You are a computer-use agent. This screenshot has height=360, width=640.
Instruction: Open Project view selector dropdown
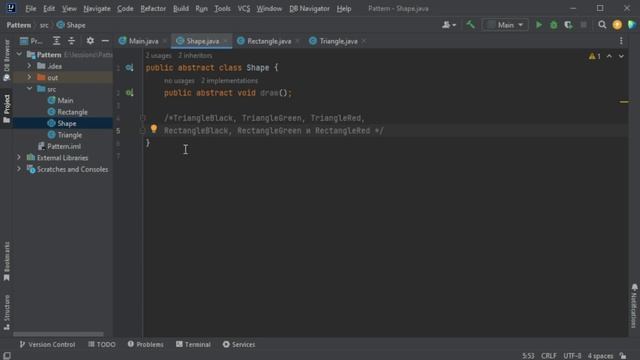[x=31, y=41]
